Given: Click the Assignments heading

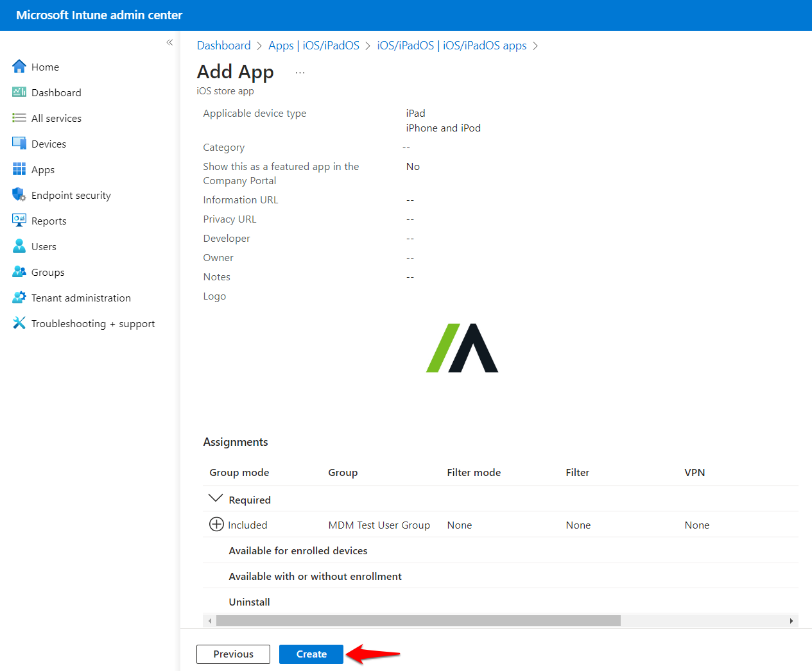Looking at the screenshot, I should 236,442.
